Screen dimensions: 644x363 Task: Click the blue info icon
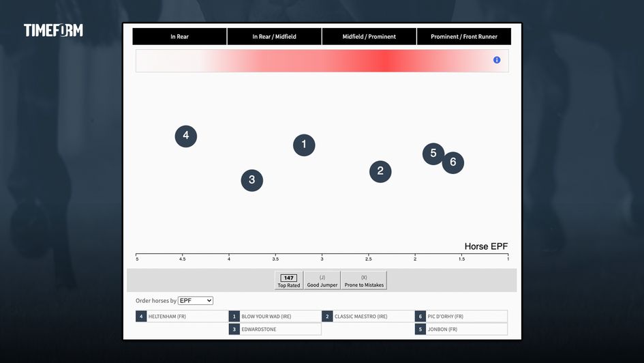point(496,60)
